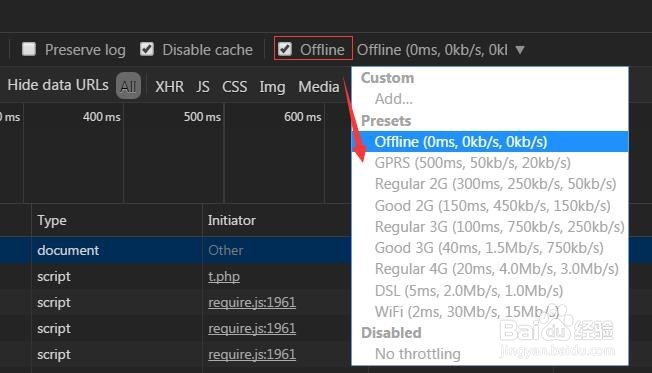Filter requests by CSS
The width and height of the screenshot is (652, 373).
tap(234, 86)
